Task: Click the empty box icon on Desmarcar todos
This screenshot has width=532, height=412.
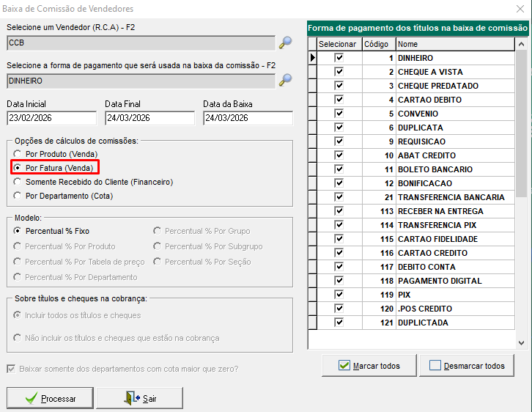Action: coord(435,365)
